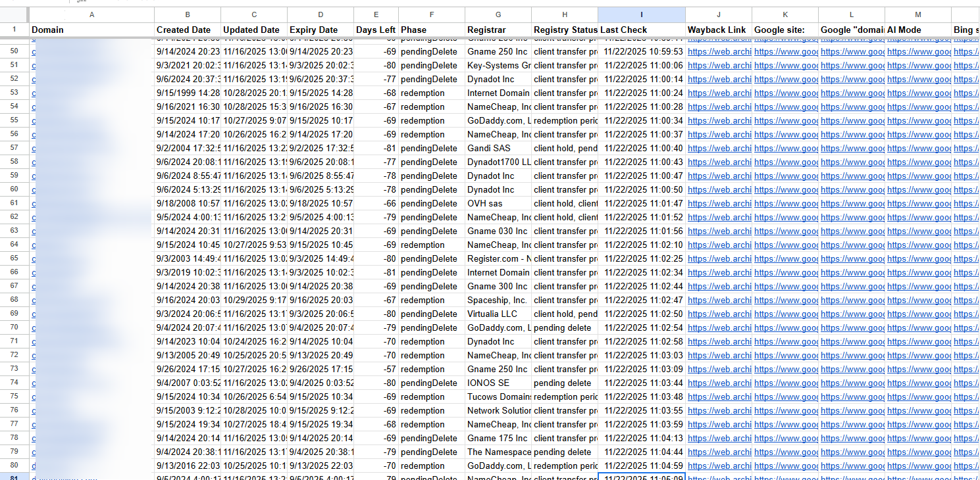Screen dimensions: 980x480
Task: Select row 72 via its row number
Action: 14,355
